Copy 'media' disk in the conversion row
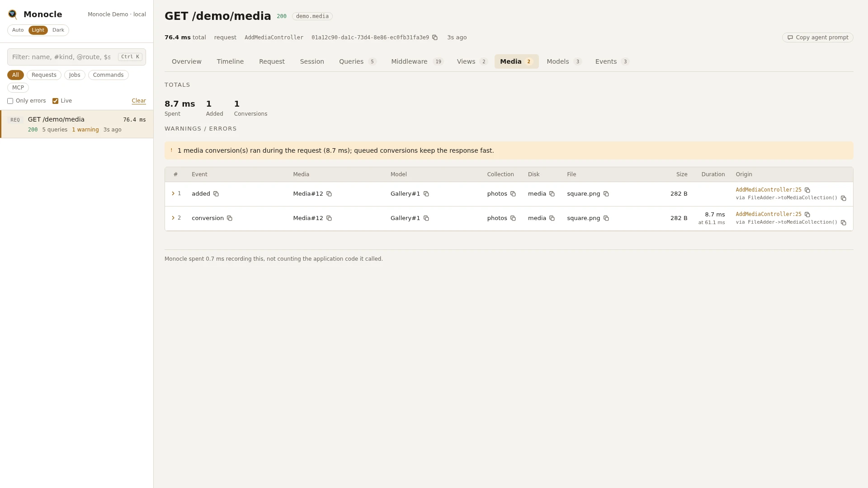Image resolution: width=868 pixels, height=488 pixels. pyautogui.click(x=552, y=218)
